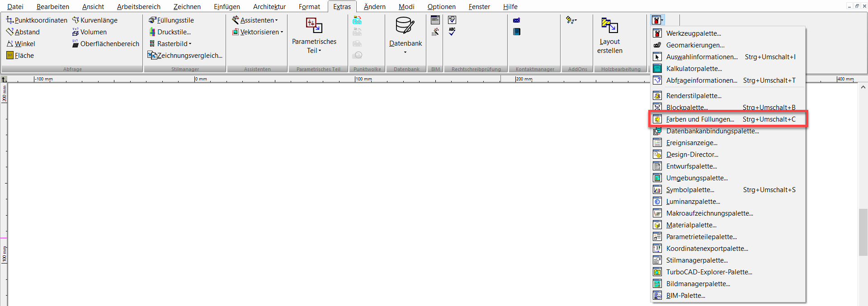Choose the Winkel angle measurement tool

pos(21,44)
